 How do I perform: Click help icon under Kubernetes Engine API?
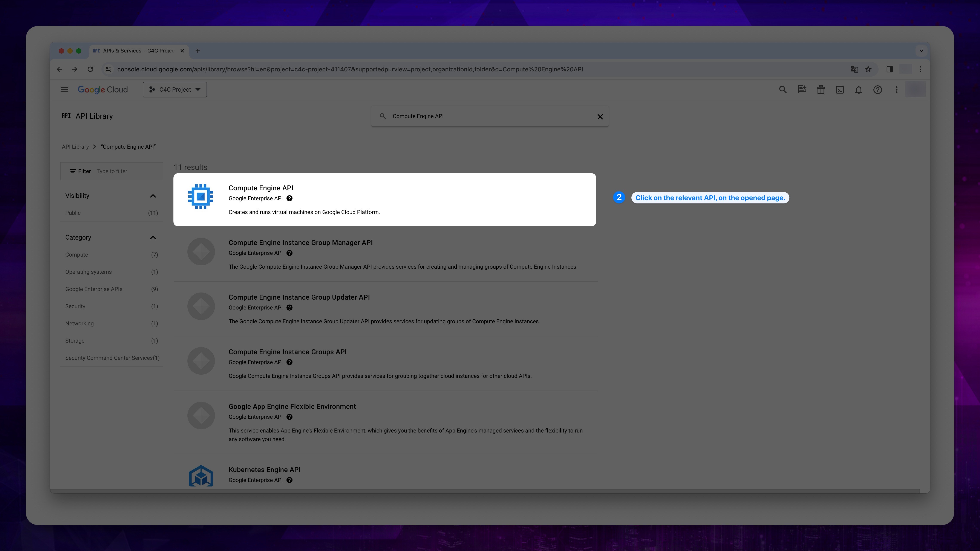[x=289, y=480]
